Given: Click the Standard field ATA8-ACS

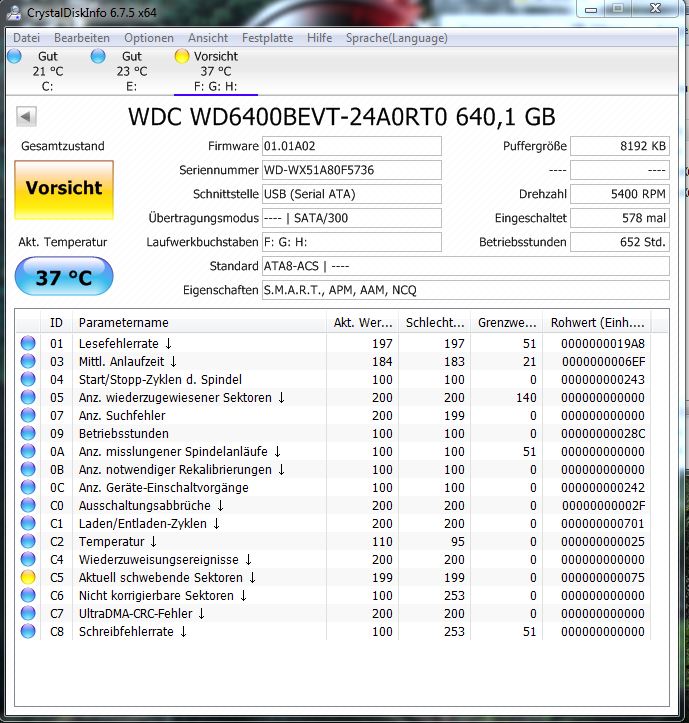Looking at the screenshot, I should click(x=466, y=266).
